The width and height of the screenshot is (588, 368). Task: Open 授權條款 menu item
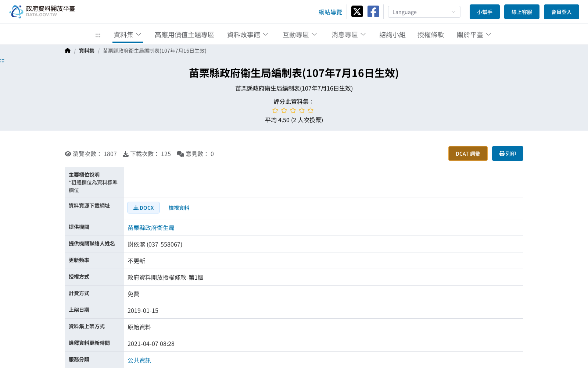pyautogui.click(x=431, y=35)
